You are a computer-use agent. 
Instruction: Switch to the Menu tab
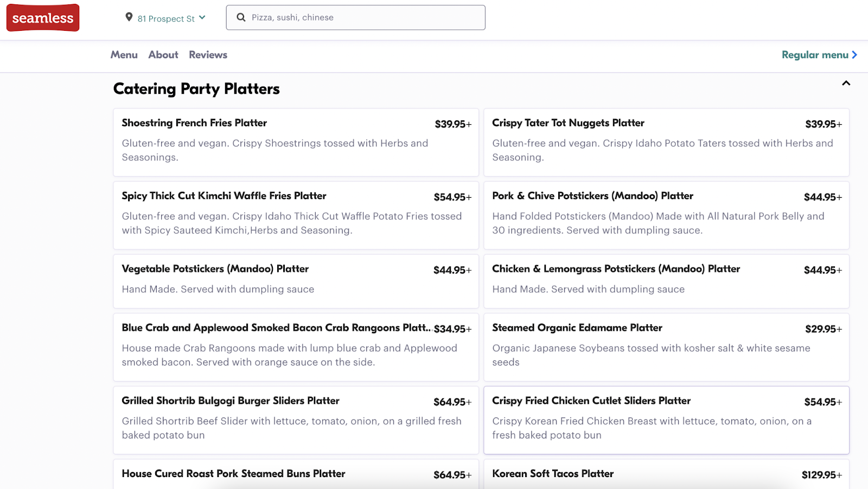click(x=124, y=55)
